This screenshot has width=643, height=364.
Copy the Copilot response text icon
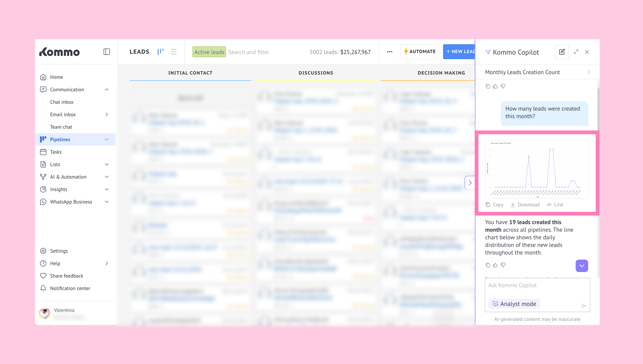tap(488, 265)
